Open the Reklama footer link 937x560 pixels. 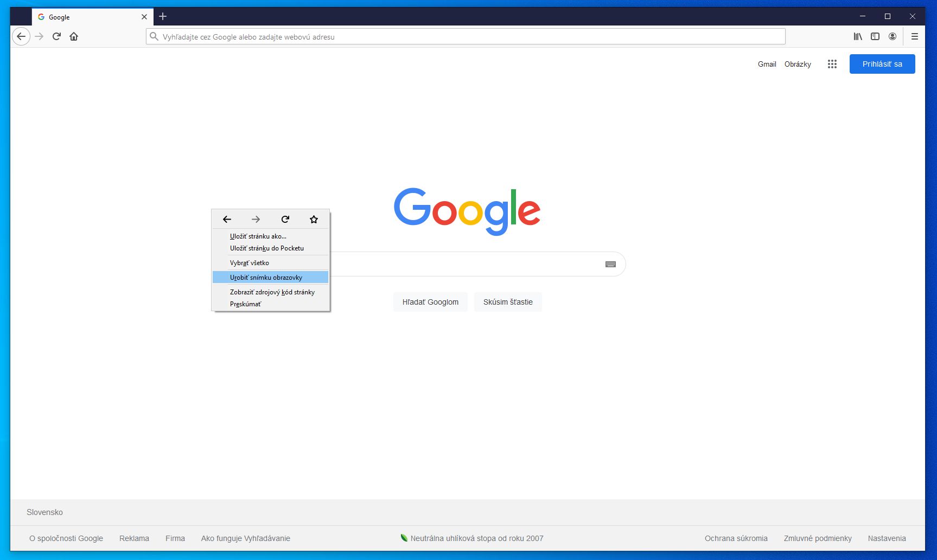(x=134, y=538)
